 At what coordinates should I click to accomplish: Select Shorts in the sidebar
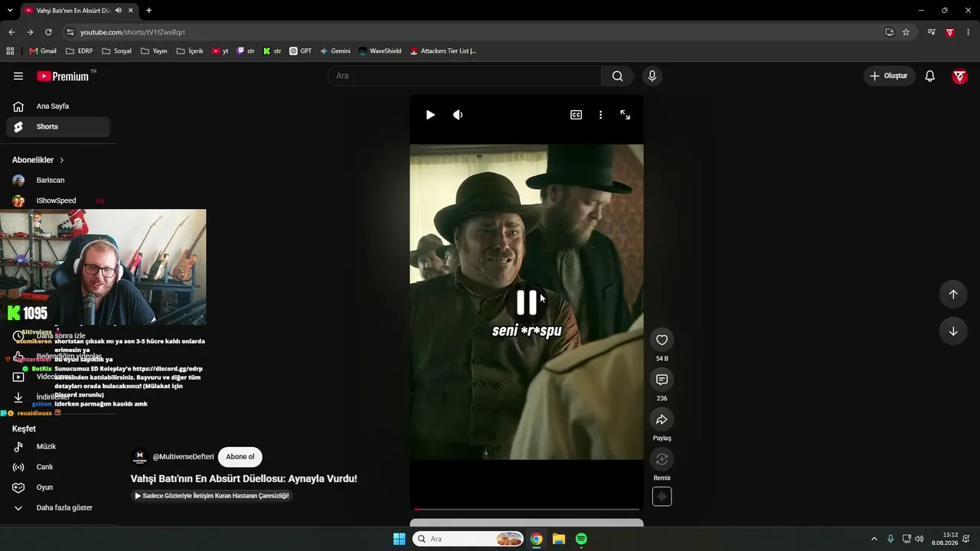(x=58, y=126)
